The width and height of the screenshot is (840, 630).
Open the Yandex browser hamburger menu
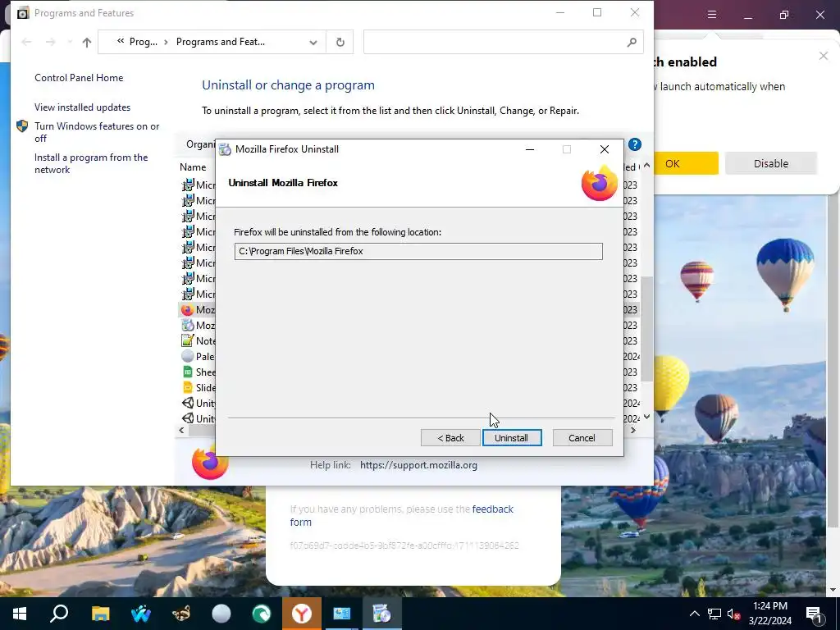pos(712,15)
